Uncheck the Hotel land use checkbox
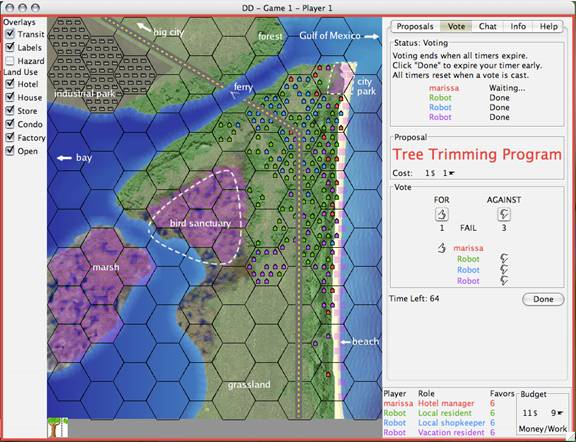Screen dimensions: 576x442 (x=10, y=84)
